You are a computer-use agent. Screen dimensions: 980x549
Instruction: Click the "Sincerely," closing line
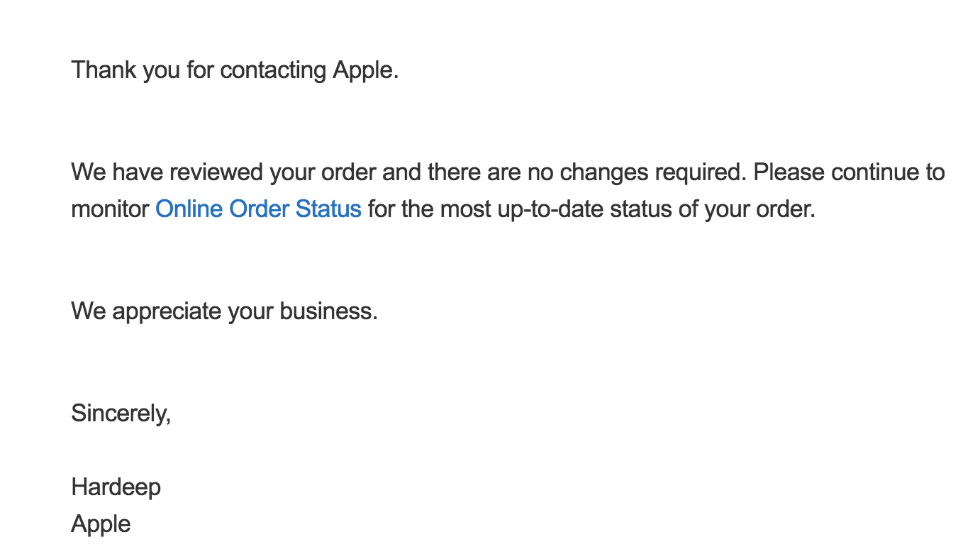pos(121,413)
